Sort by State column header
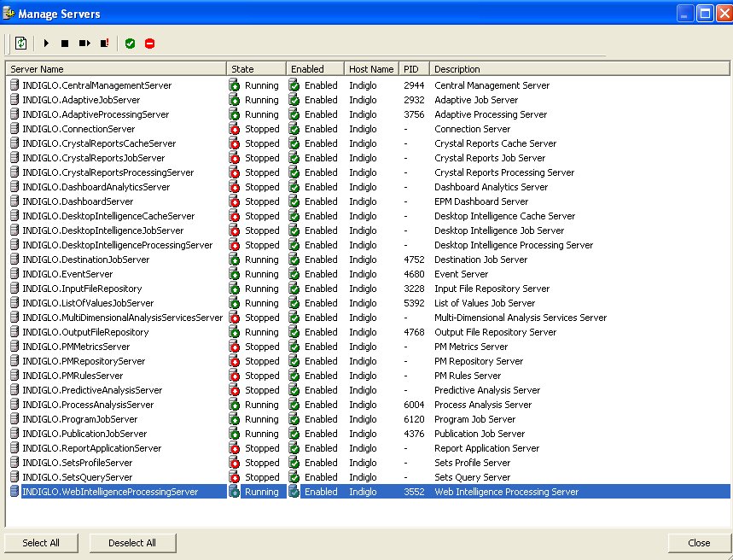This screenshot has width=733, height=560. tap(256, 69)
